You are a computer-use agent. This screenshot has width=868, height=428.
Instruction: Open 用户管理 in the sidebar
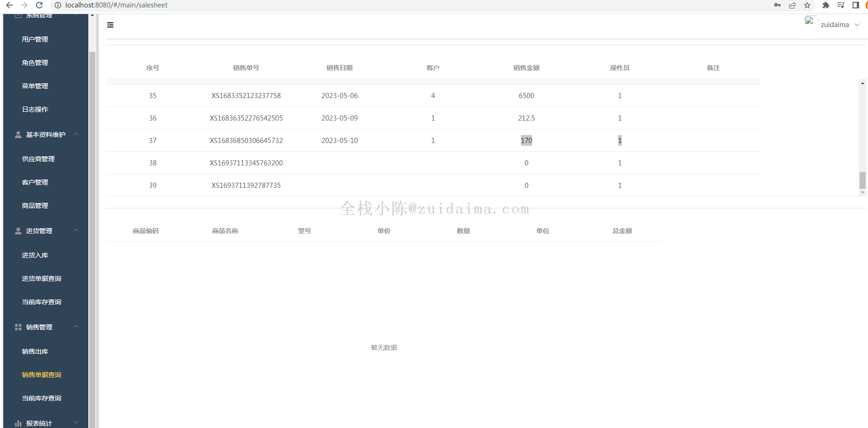(35, 39)
